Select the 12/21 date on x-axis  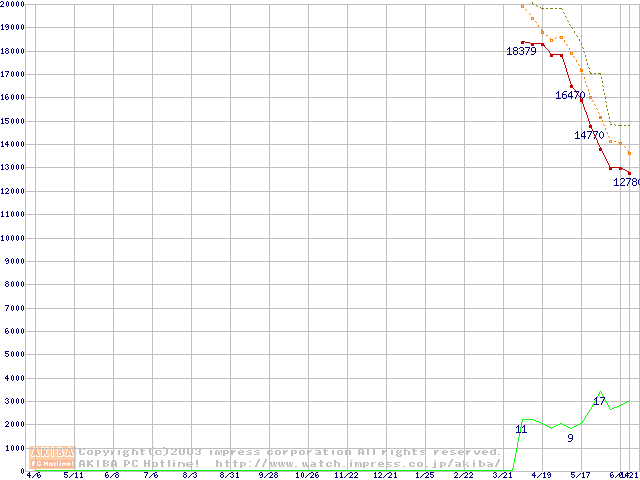(385, 476)
